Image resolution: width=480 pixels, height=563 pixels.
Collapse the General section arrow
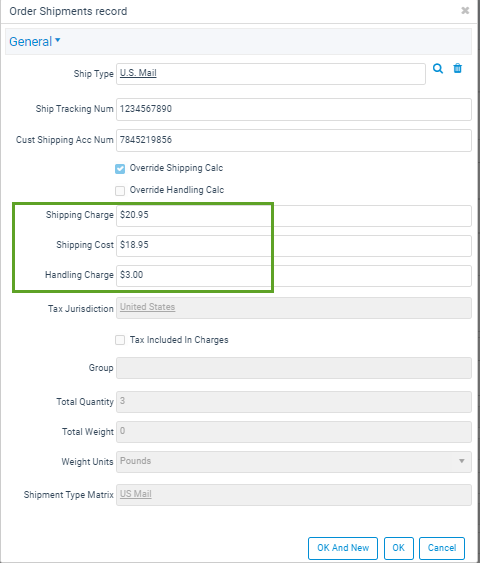57,40
